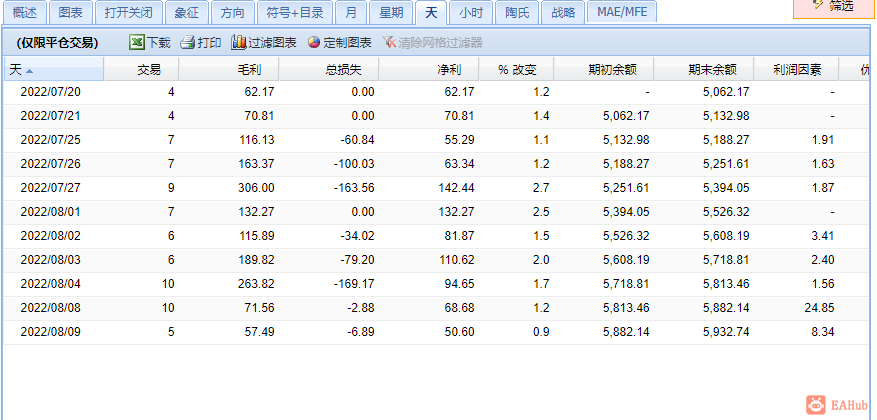The image size is (877, 420).
Task: Click the 2.7 percent change cell
Action: 541,188
